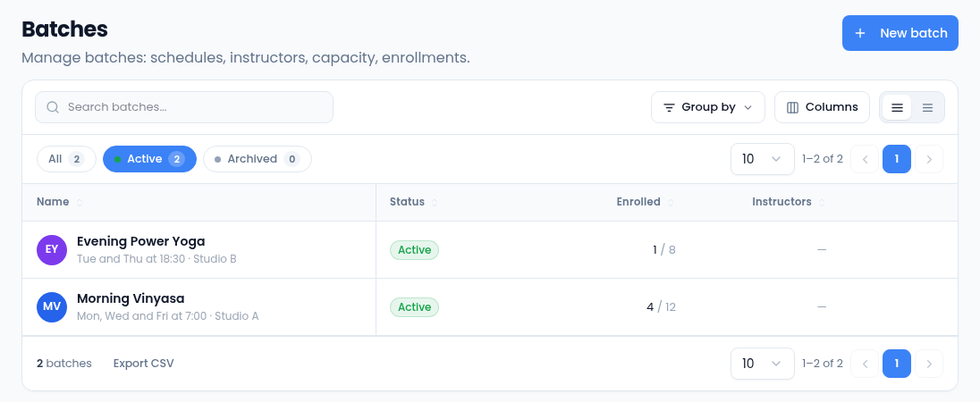980x402 pixels.
Task: Click the New batch button
Action: click(x=900, y=33)
